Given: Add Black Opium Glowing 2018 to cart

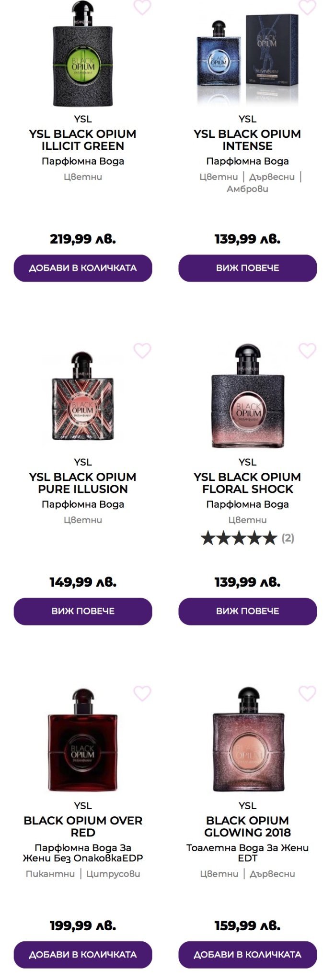Looking at the screenshot, I should pos(248,955).
